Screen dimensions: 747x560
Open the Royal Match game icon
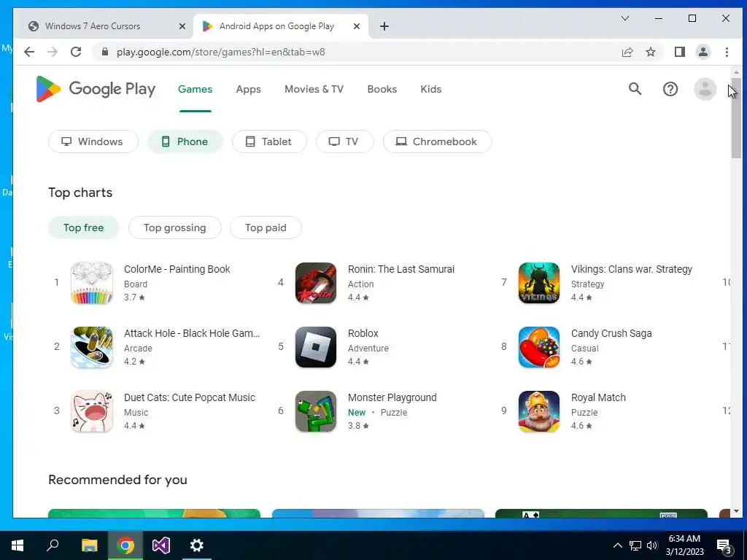[x=539, y=411]
